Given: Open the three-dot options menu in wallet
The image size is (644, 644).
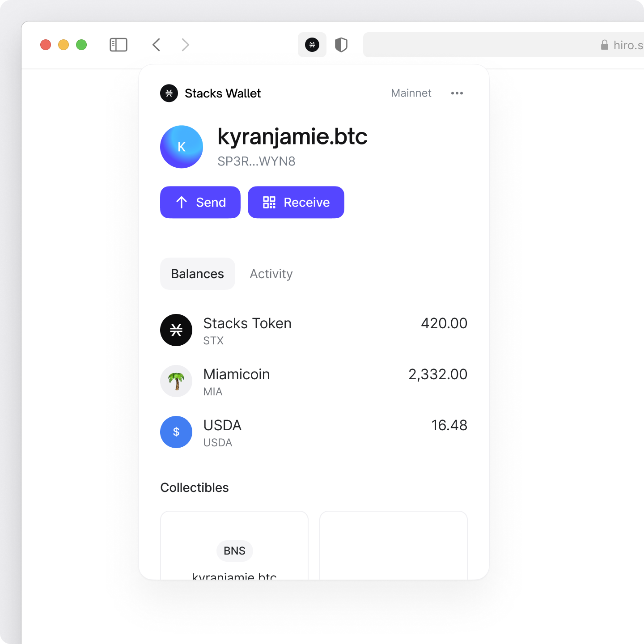Looking at the screenshot, I should [457, 93].
